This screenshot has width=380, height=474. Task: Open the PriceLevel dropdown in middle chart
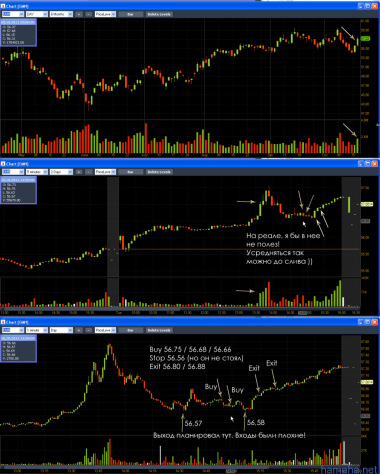(105, 172)
